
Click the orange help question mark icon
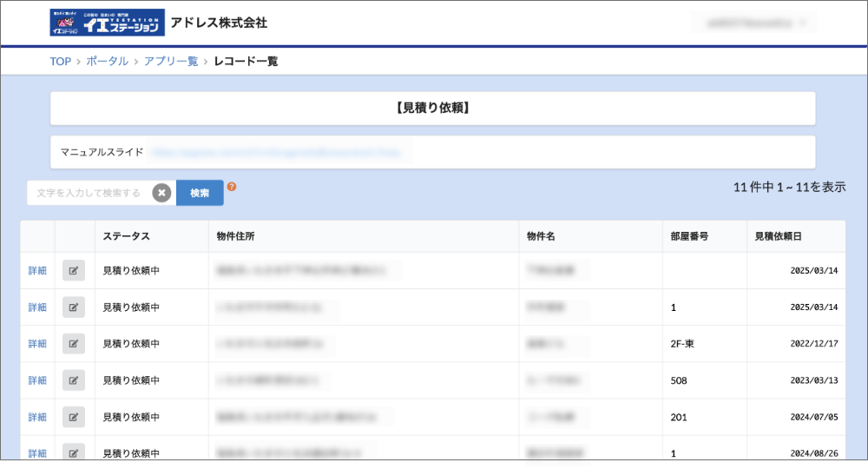232,186
